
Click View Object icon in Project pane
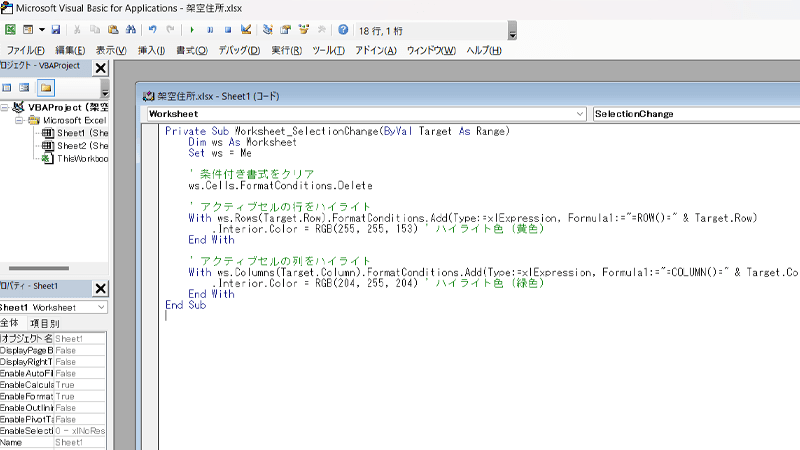click(26, 88)
